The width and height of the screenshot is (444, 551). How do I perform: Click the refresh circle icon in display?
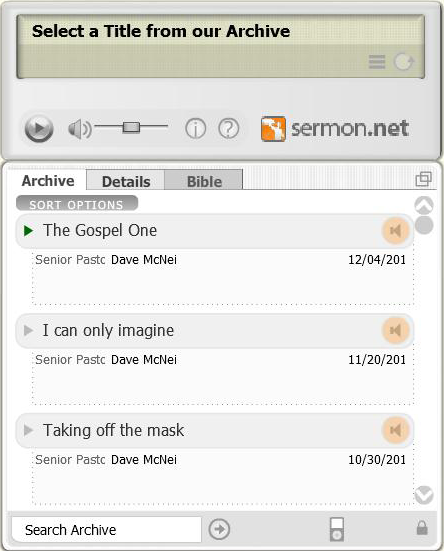coord(404,62)
